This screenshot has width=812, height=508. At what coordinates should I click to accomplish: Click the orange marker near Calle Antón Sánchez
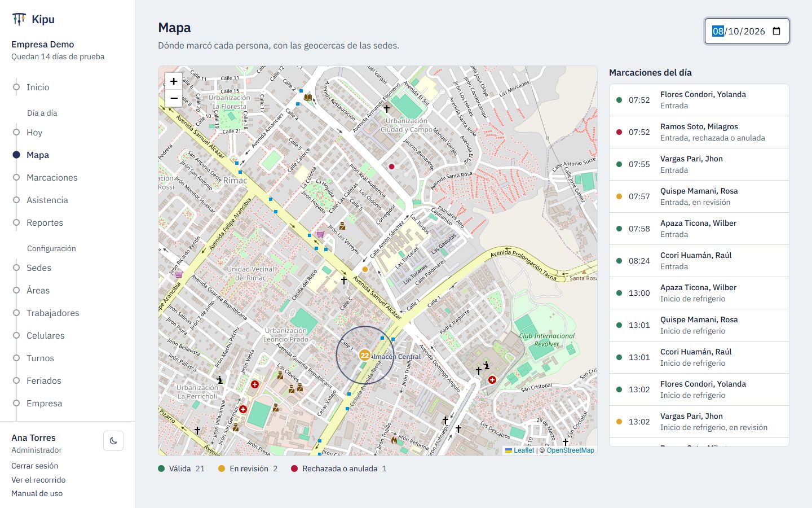click(365, 269)
